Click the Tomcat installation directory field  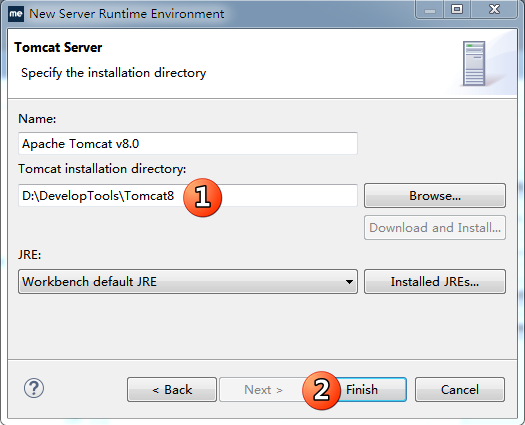[188, 196]
